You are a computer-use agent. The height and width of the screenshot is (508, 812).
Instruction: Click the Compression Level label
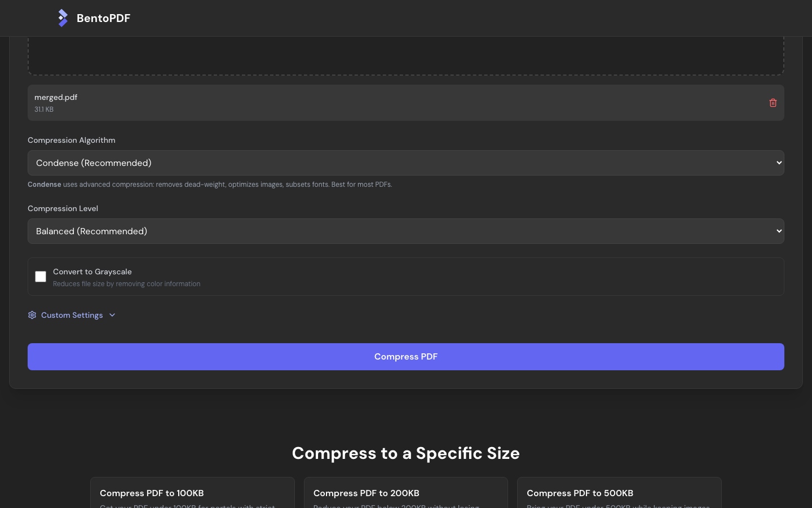[63, 208]
